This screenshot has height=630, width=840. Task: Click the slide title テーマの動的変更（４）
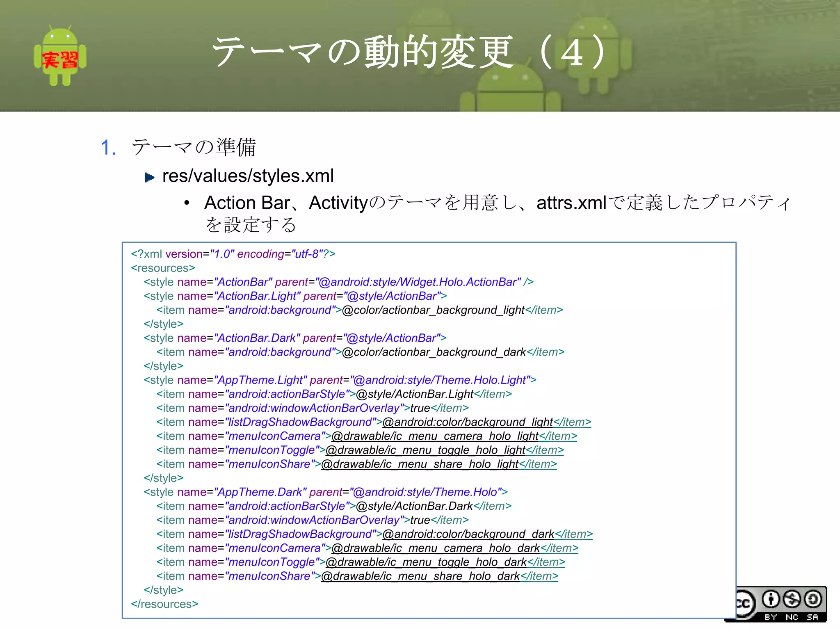(x=410, y=52)
